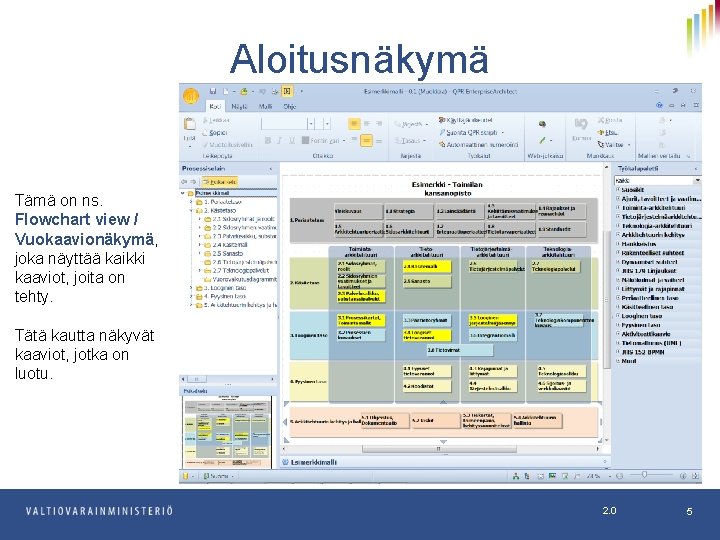Open the Fontin väri color swatch
This screenshot has height=540, width=720.
pos(305,141)
